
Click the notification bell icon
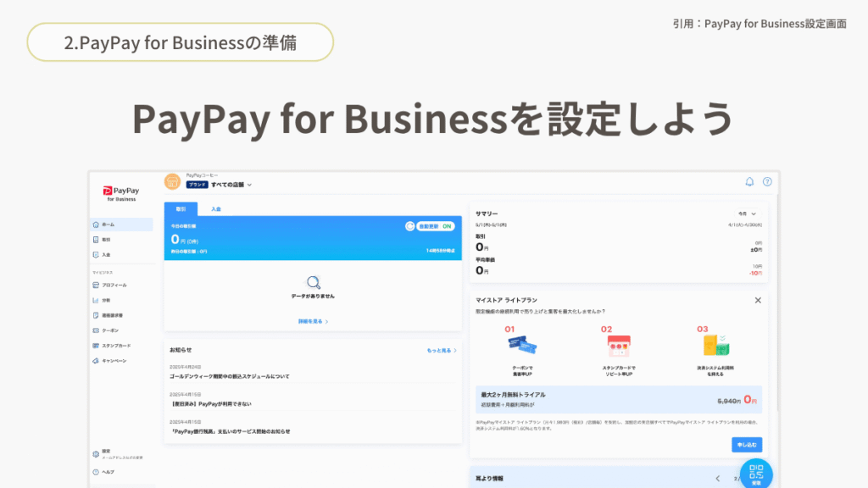[749, 181]
